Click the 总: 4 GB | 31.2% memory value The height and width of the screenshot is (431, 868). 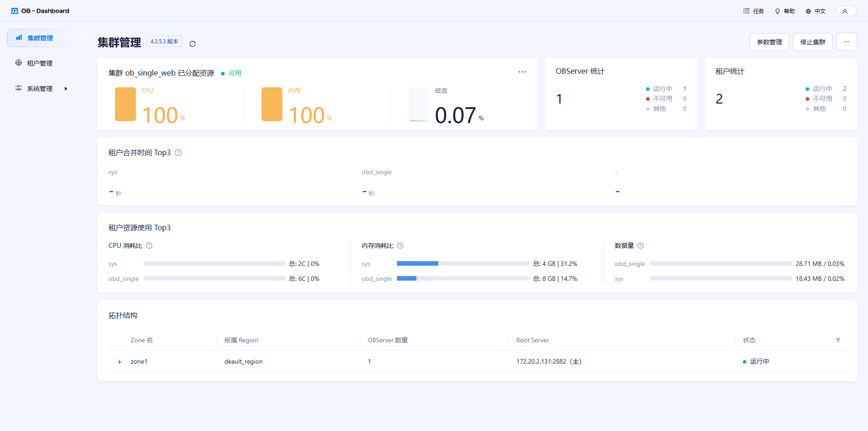555,264
